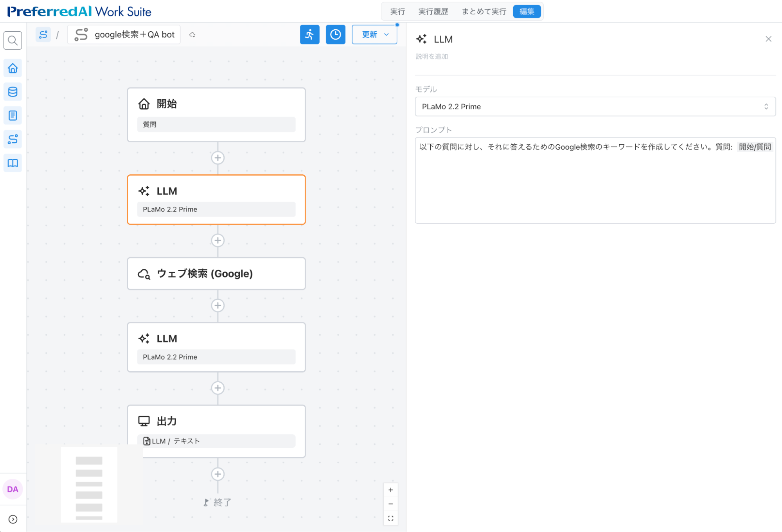This screenshot has width=782, height=532.
Task: Click the DA user avatar
Action: (x=13, y=489)
